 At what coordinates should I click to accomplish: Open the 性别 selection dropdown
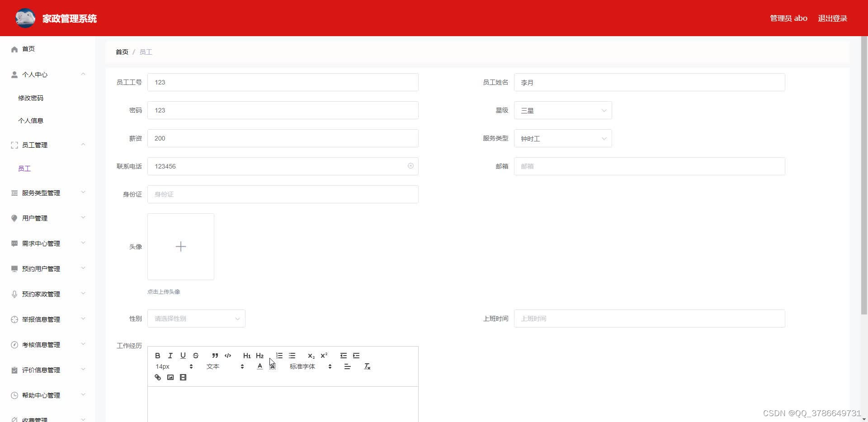point(196,319)
